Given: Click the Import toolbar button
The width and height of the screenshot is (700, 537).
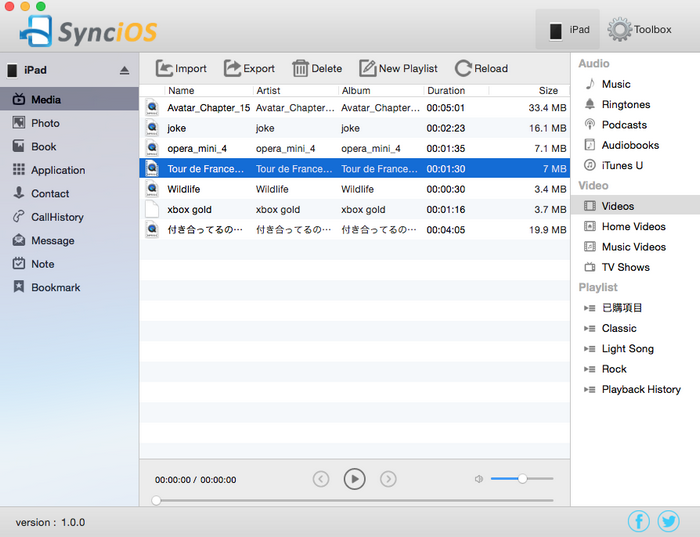Looking at the screenshot, I should (x=181, y=68).
